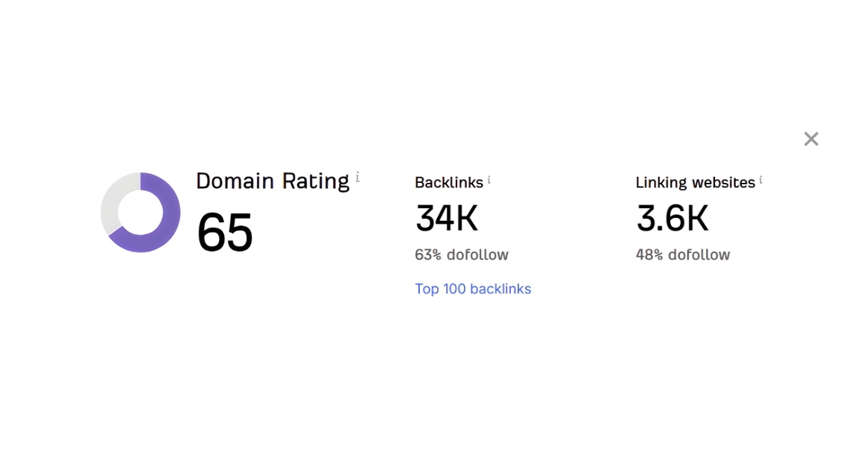Click the 3.6K linking websites count
Viewport: 868px width, 450px height.
(x=672, y=218)
